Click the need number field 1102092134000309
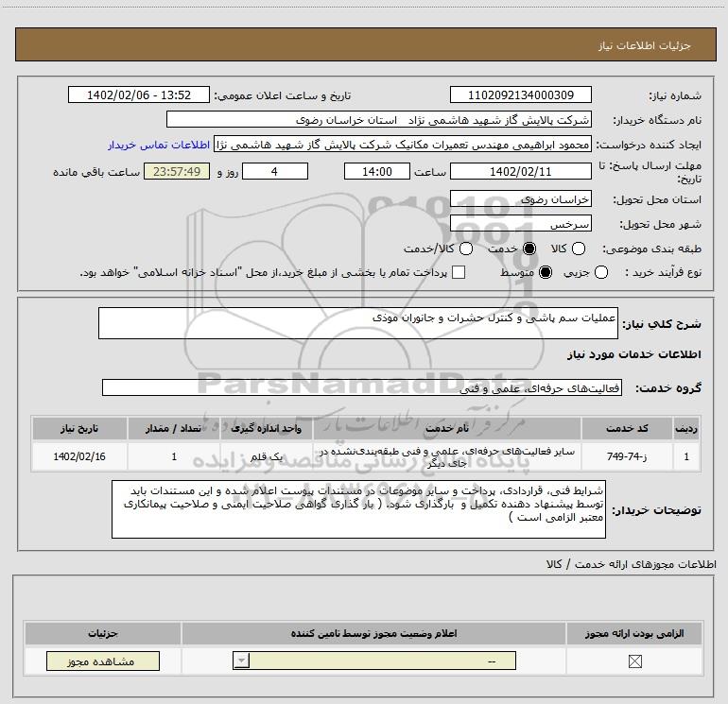This screenshot has height=704, width=728. [520, 95]
